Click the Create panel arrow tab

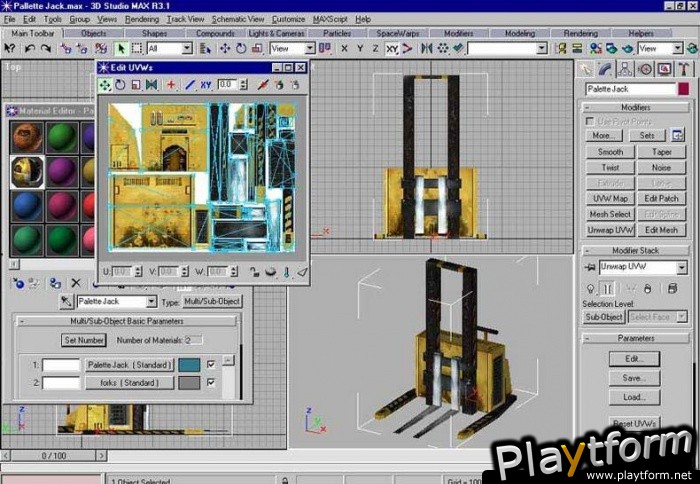585,69
